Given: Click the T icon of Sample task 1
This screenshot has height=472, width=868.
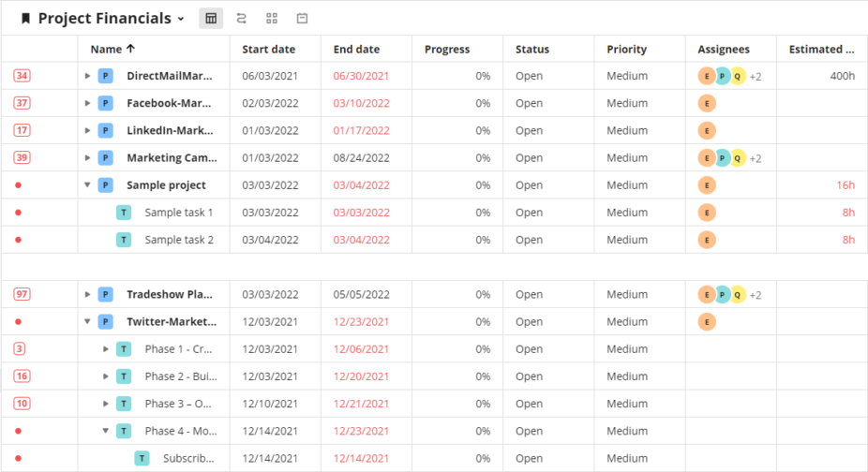Looking at the screenshot, I should (x=124, y=213).
